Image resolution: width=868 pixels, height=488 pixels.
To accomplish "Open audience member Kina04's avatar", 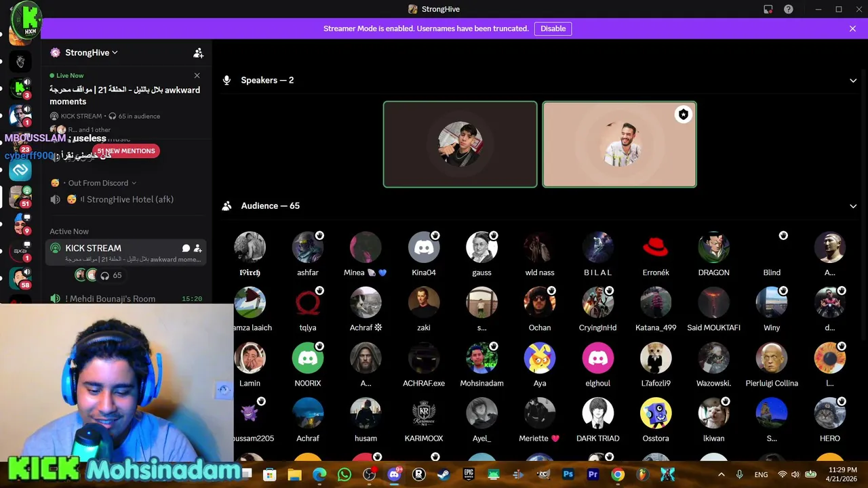I will (424, 247).
